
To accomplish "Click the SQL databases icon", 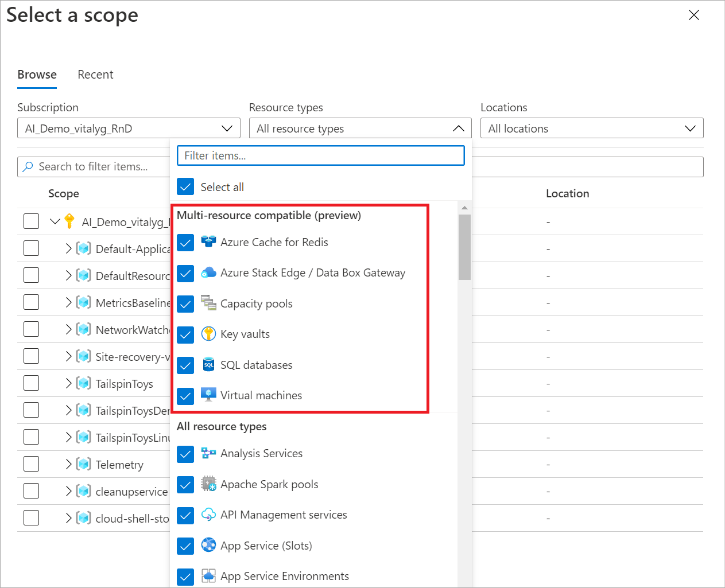I will coord(208,365).
